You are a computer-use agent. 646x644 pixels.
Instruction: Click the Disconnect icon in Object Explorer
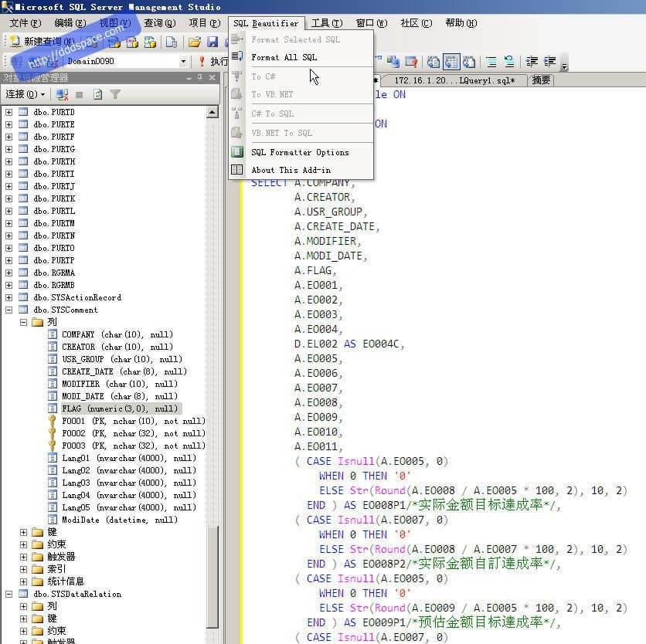tap(62, 95)
